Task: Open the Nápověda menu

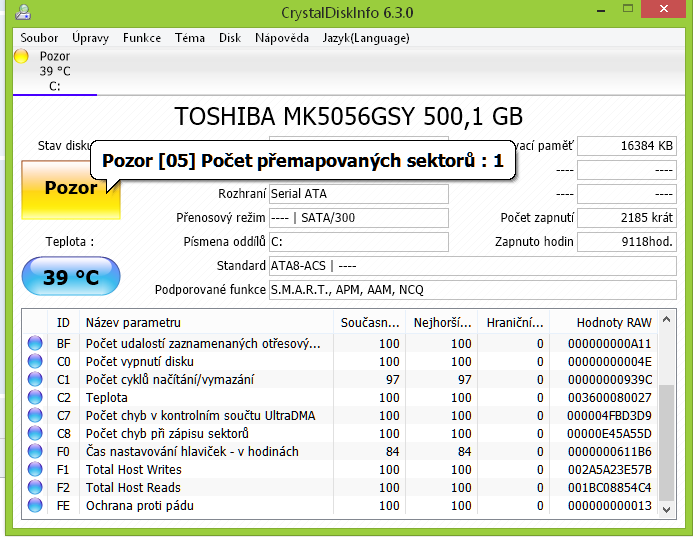Action: coord(281,38)
